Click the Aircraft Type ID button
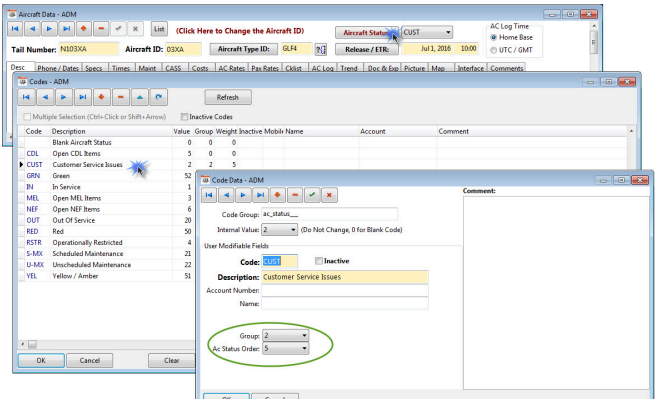656x399 pixels. tap(243, 49)
